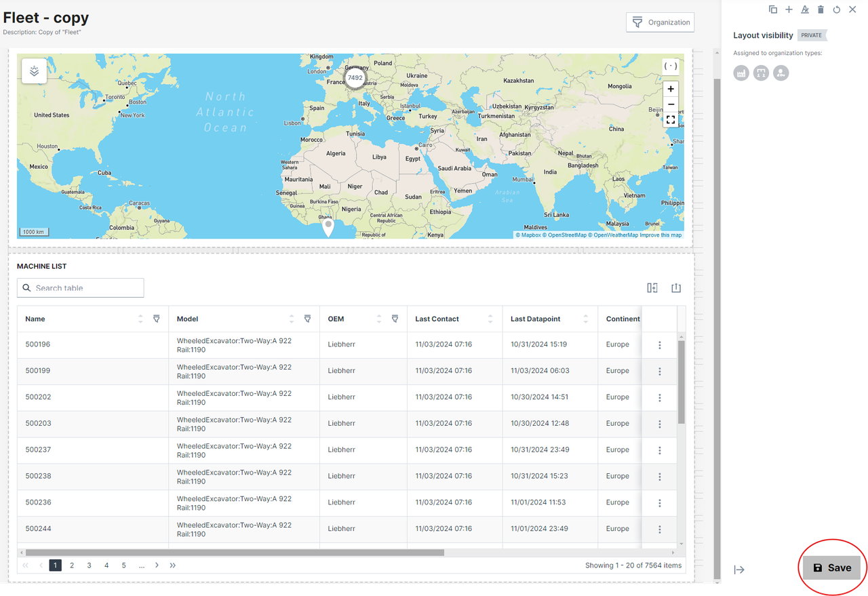Open the rename layout text-edit icon

(x=805, y=9)
